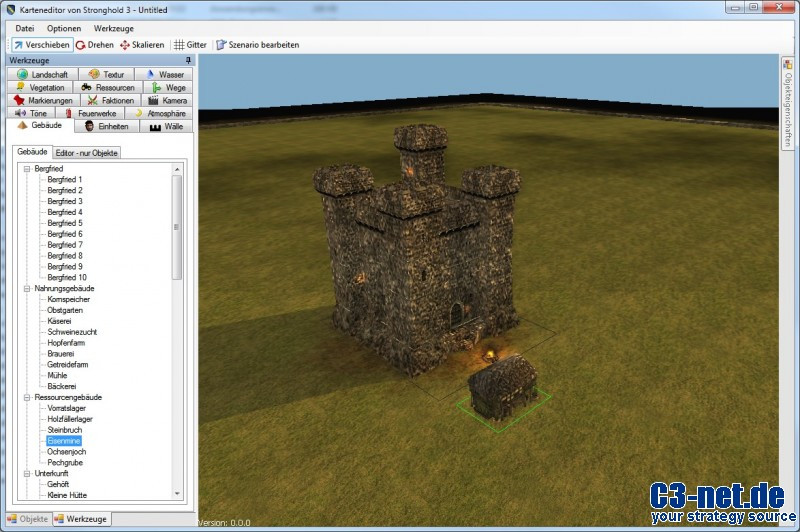Select the Verschieben move tool
The height and width of the screenshot is (532, 800).
(42, 45)
